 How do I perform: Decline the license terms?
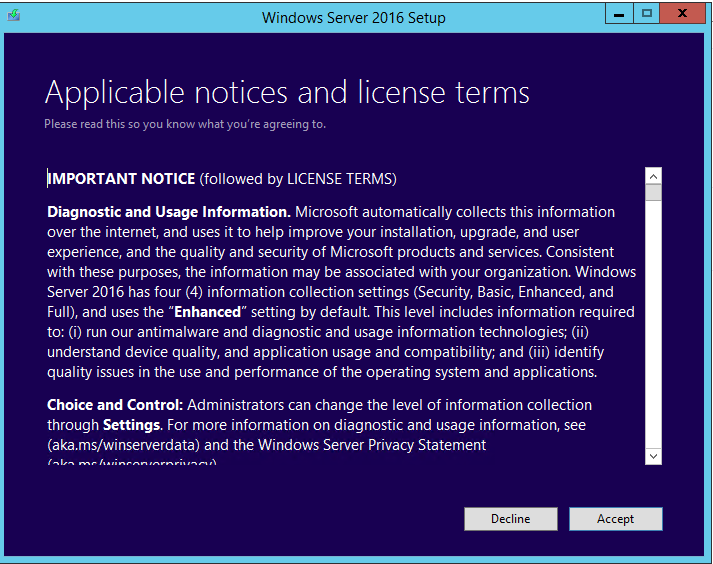click(x=511, y=519)
